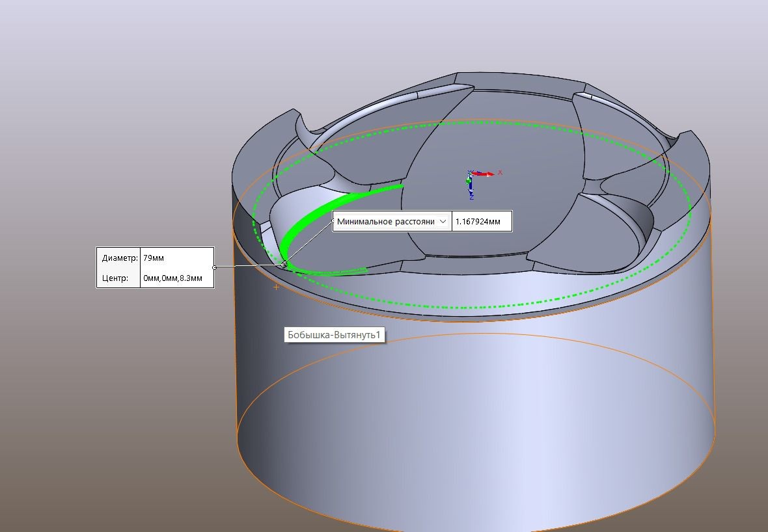Click the Диаметр label in the callout
The width and height of the screenshot is (768, 532).
119,258
